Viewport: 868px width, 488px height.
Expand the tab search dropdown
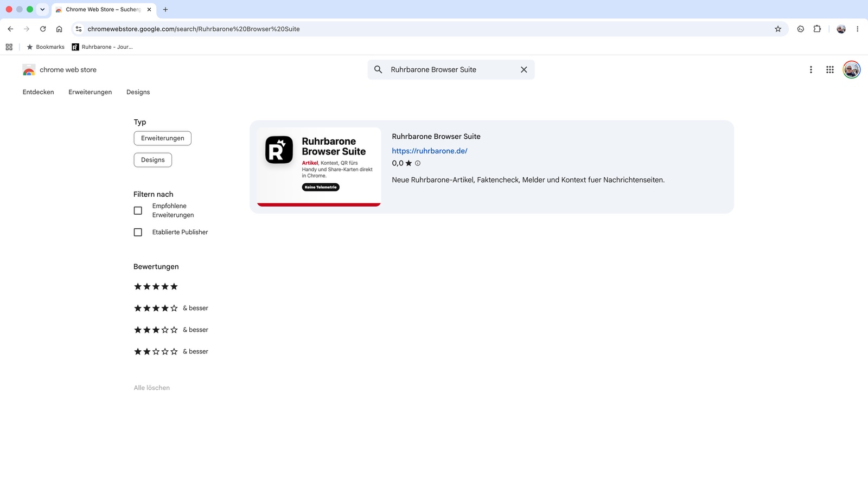(42, 9)
